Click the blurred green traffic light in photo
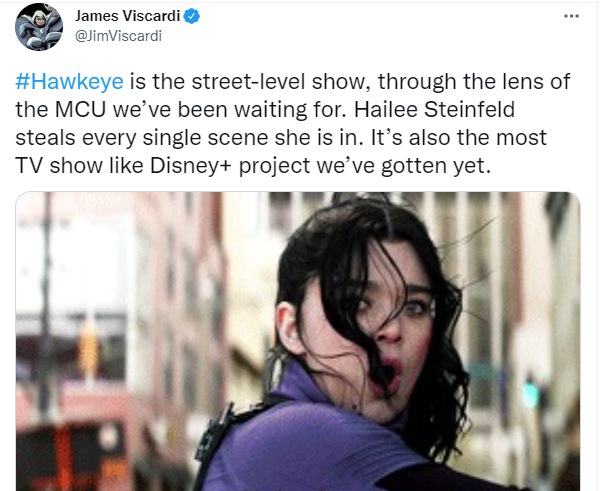The height and width of the screenshot is (491, 601). 531,394
